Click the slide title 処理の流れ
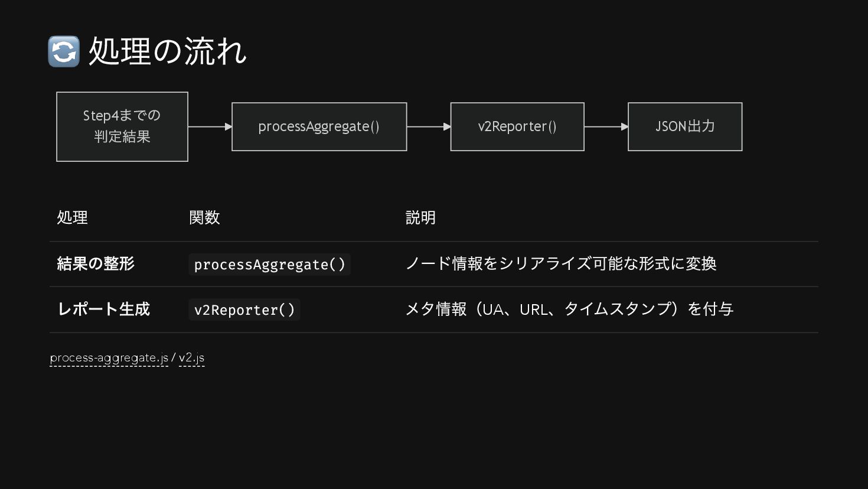The image size is (868, 489). 167,51
